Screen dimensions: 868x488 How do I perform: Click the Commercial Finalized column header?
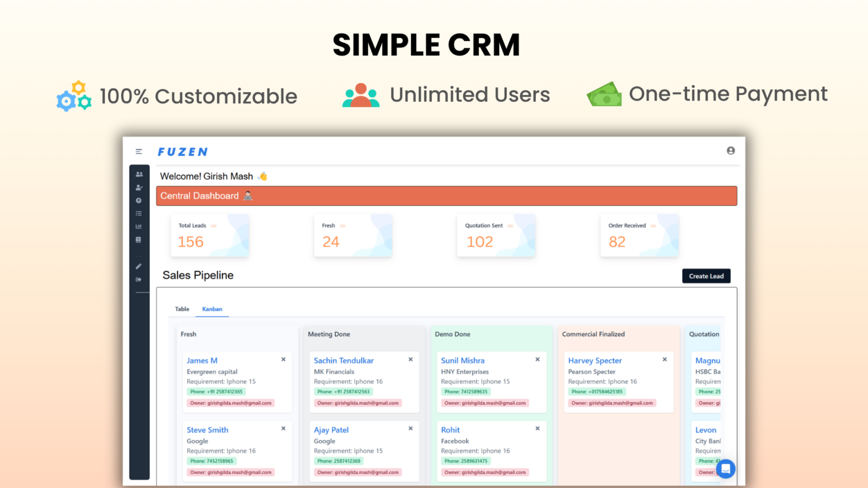tap(593, 334)
